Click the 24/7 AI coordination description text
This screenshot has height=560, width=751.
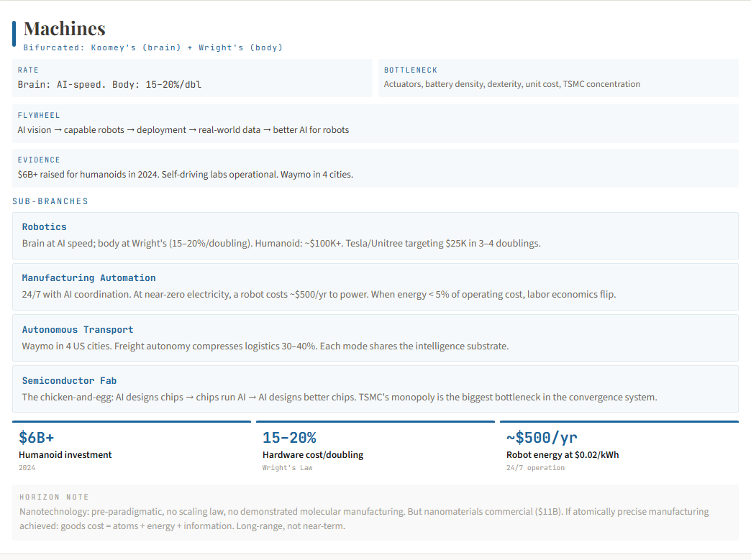pyautogui.click(x=319, y=294)
